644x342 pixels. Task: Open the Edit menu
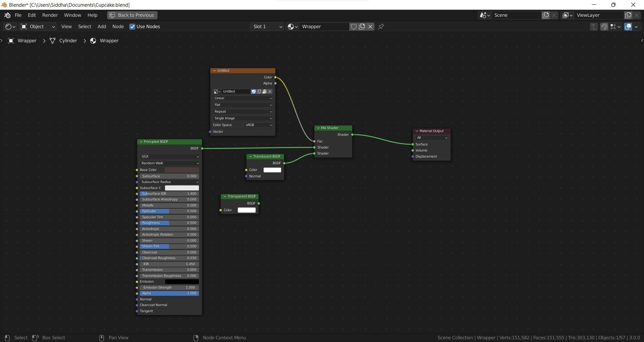coord(32,15)
